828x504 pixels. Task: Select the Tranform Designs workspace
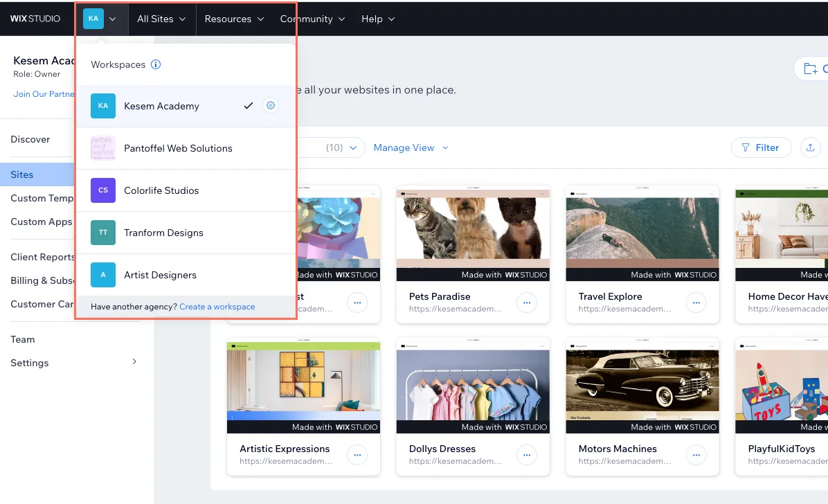point(163,233)
